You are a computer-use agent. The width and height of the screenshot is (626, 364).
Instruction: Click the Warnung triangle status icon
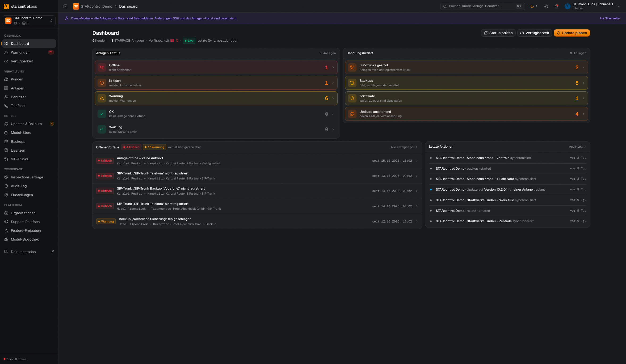tap(102, 98)
